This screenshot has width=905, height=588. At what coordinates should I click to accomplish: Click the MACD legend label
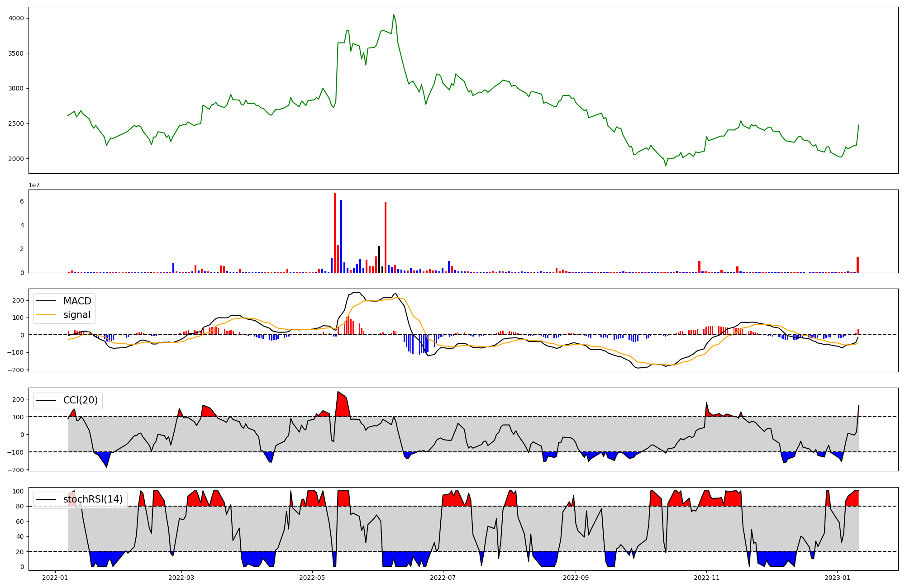77,301
